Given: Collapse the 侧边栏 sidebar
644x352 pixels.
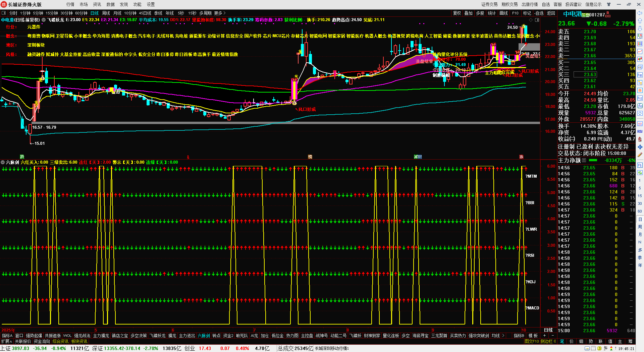Looking at the screenshot, I should (548, 341).
